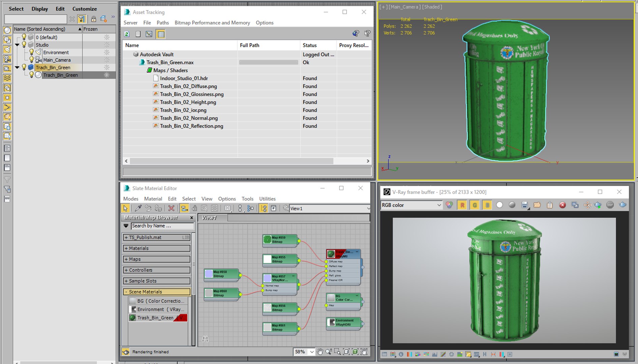Select the Indoor_Studio_01.hdr asset row

[x=247, y=78]
